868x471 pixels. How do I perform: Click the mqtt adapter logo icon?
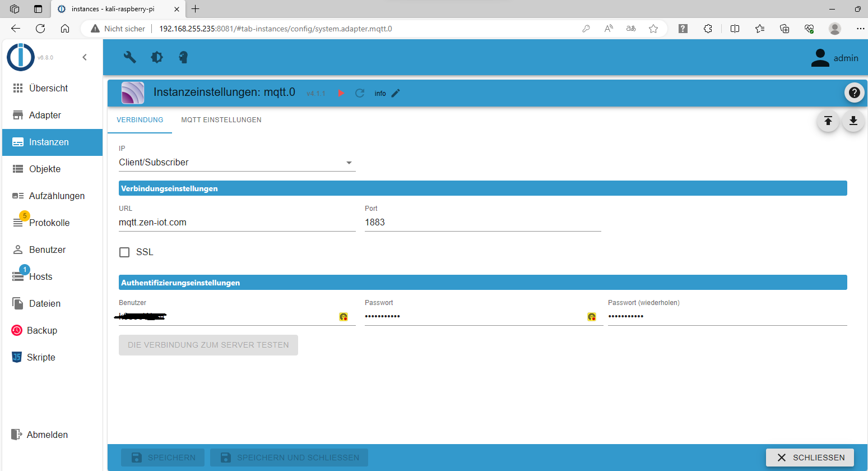[133, 93]
